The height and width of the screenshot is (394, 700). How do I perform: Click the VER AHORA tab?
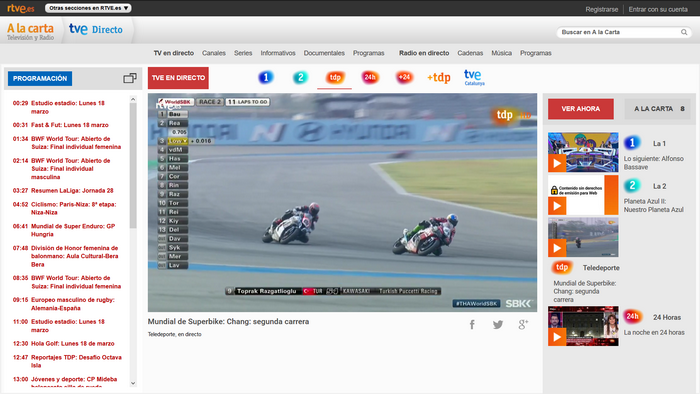coord(581,109)
